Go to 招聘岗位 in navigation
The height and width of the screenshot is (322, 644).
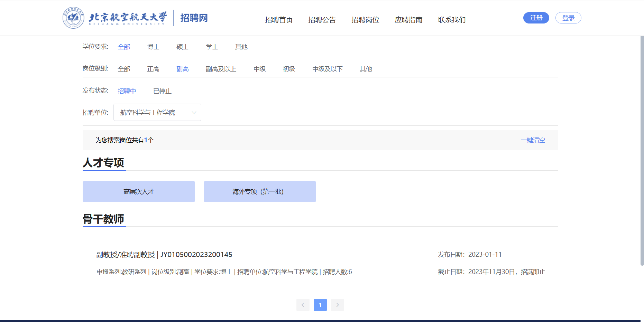click(x=365, y=20)
